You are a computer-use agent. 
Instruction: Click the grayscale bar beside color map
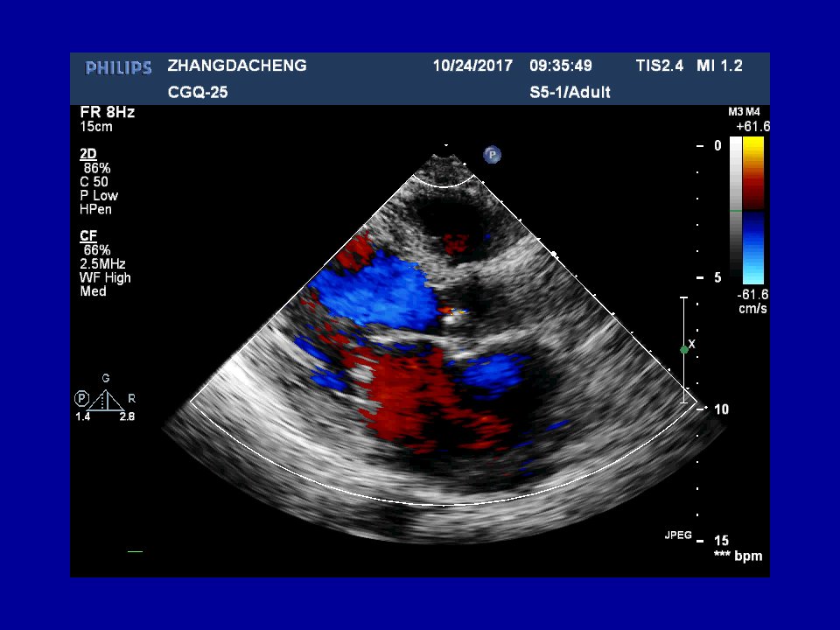736,210
